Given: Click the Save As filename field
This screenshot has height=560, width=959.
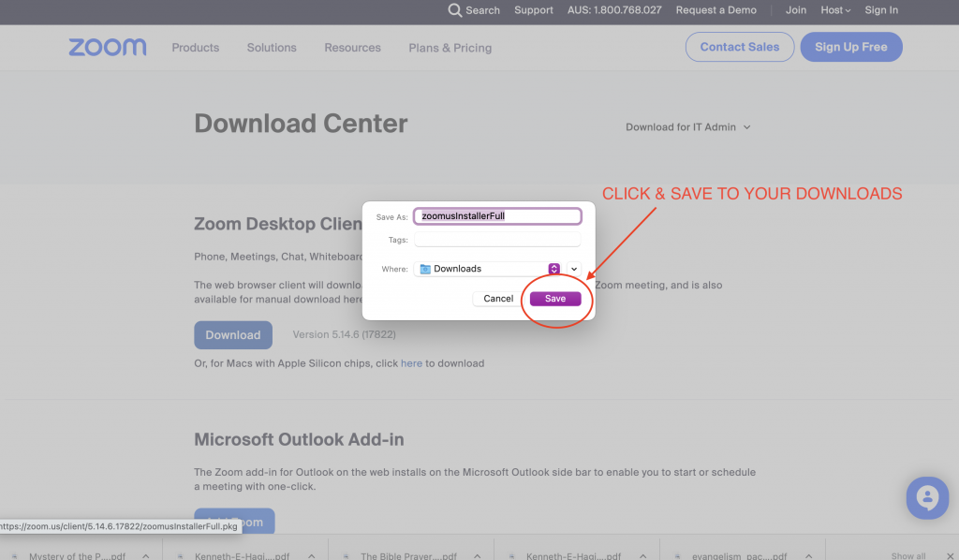Looking at the screenshot, I should (497, 215).
